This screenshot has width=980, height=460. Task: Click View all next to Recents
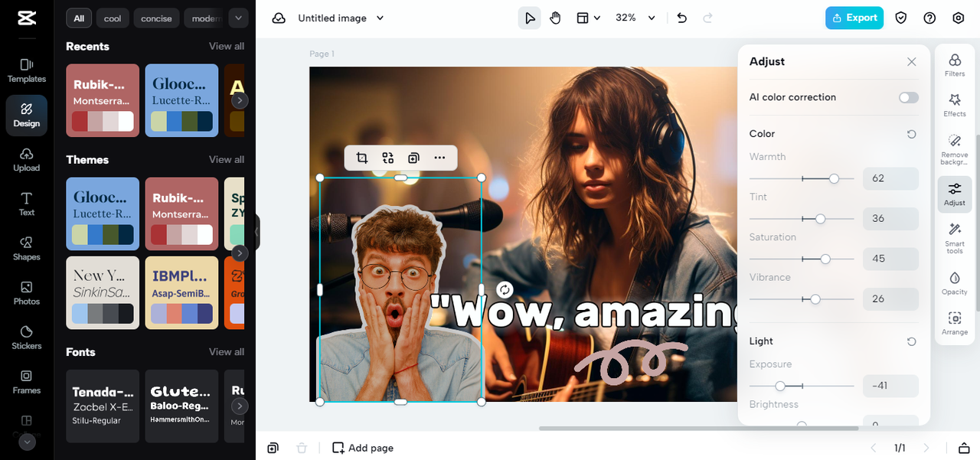[227, 46]
